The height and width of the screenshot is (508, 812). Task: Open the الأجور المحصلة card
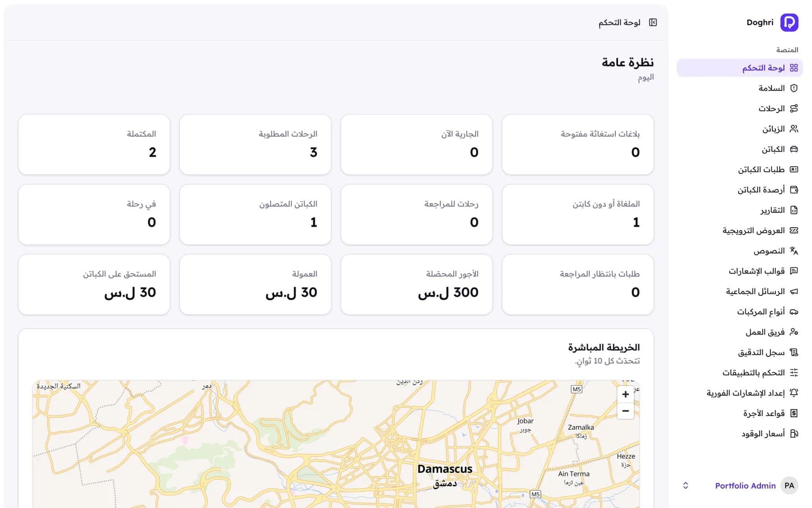point(416,284)
